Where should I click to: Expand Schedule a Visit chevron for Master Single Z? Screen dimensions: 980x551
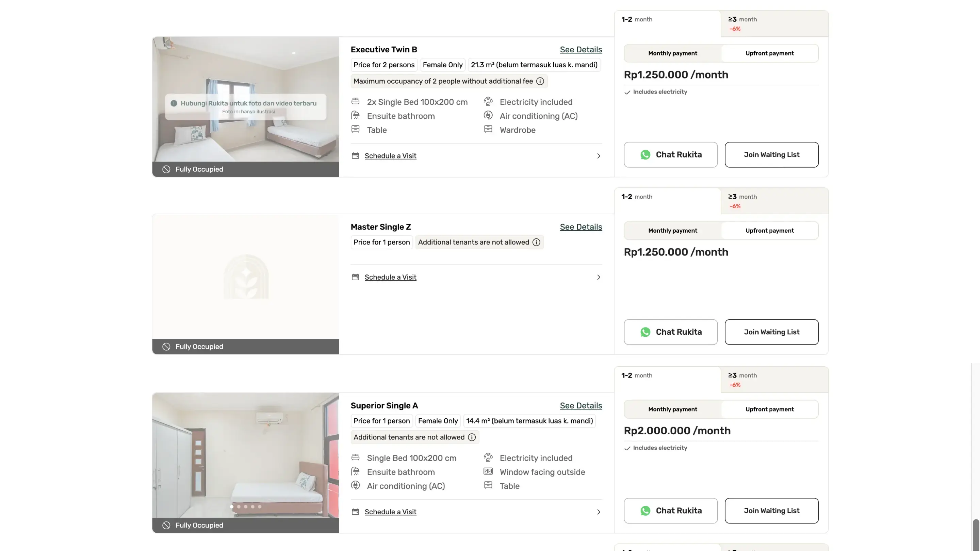pos(599,277)
